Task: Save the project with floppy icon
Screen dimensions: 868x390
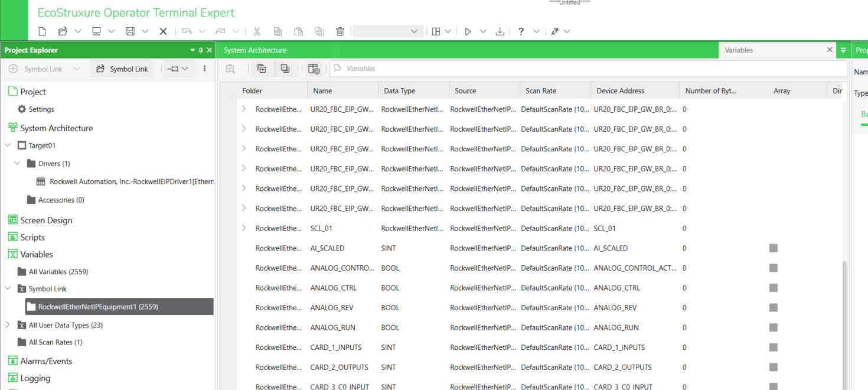Action: point(130,31)
